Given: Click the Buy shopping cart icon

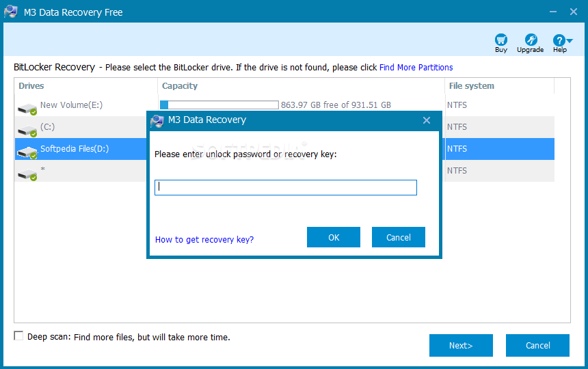Looking at the screenshot, I should pos(501,40).
